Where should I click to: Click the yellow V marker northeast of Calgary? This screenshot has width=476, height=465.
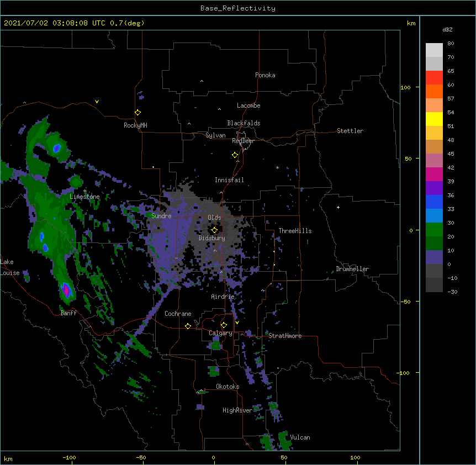(237, 323)
